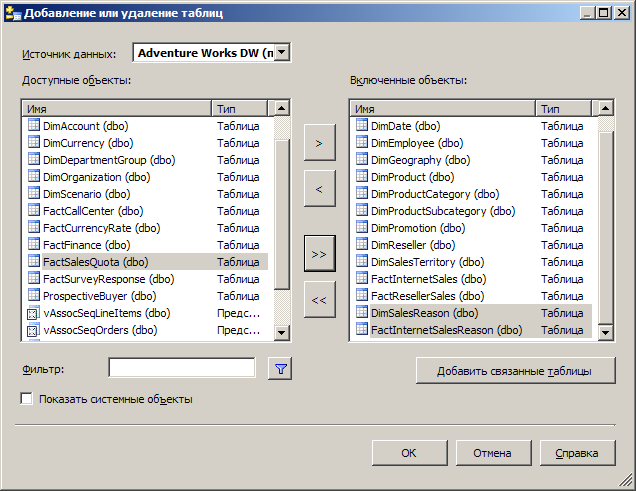Click the table icon beside DimCurrency (dbo)
Image resolution: width=636 pixels, height=491 pixels.
click(34, 142)
